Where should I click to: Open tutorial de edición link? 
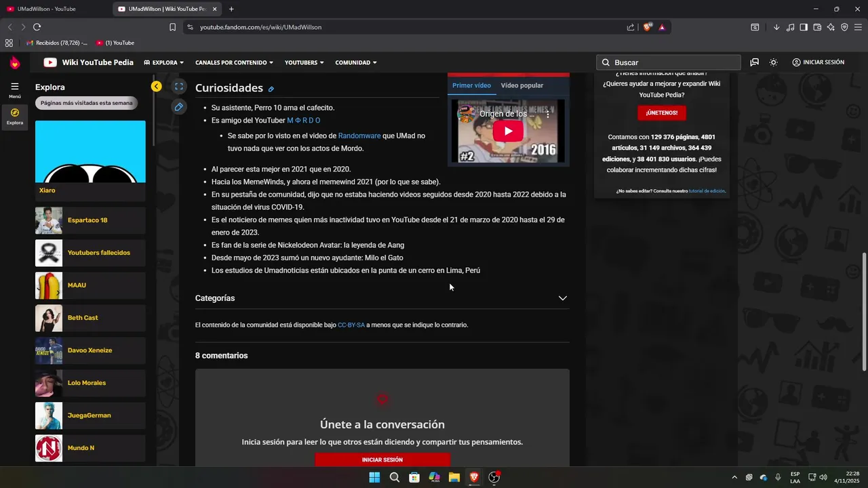click(707, 191)
